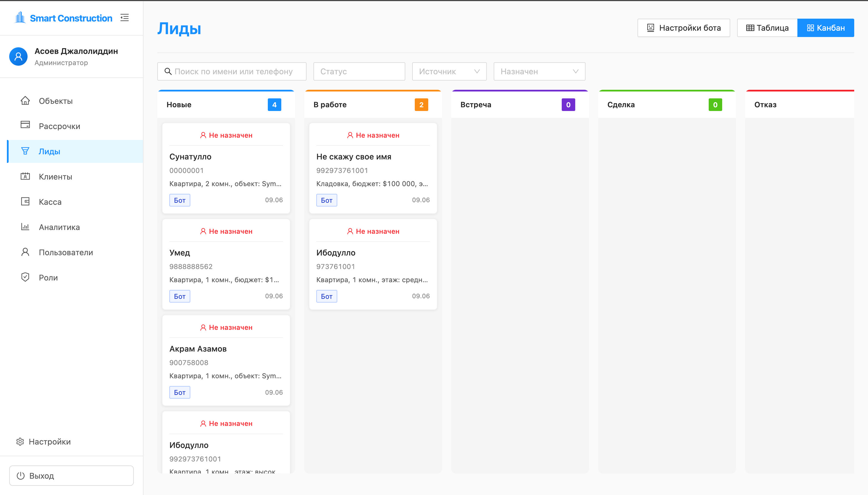Click the Smart Construction title link
Viewport: 868px width, 495px height.
(x=71, y=18)
